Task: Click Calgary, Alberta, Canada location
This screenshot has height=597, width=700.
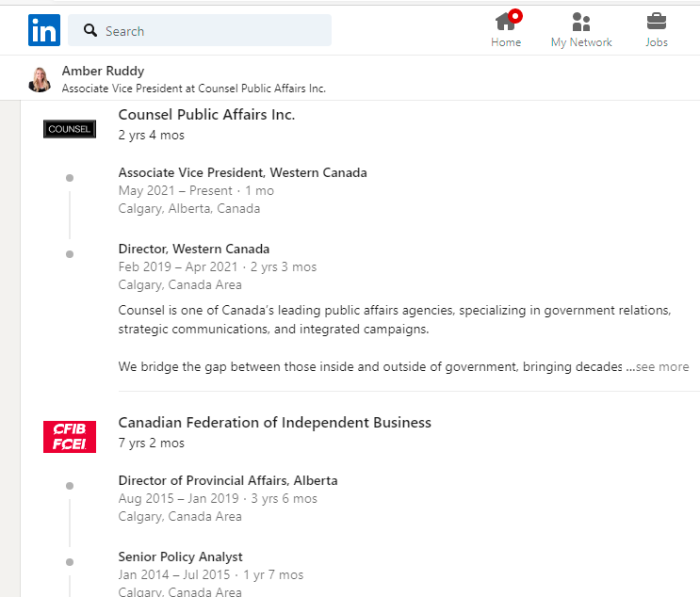Action: pyautogui.click(x=189, y=209)
